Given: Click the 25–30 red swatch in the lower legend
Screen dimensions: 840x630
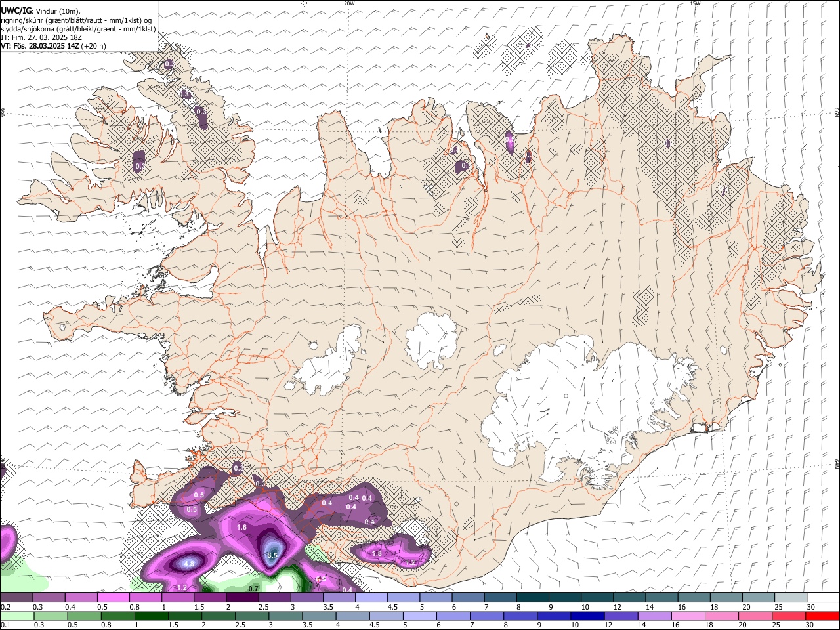Looking at the screenshot, I should (789, 616).
